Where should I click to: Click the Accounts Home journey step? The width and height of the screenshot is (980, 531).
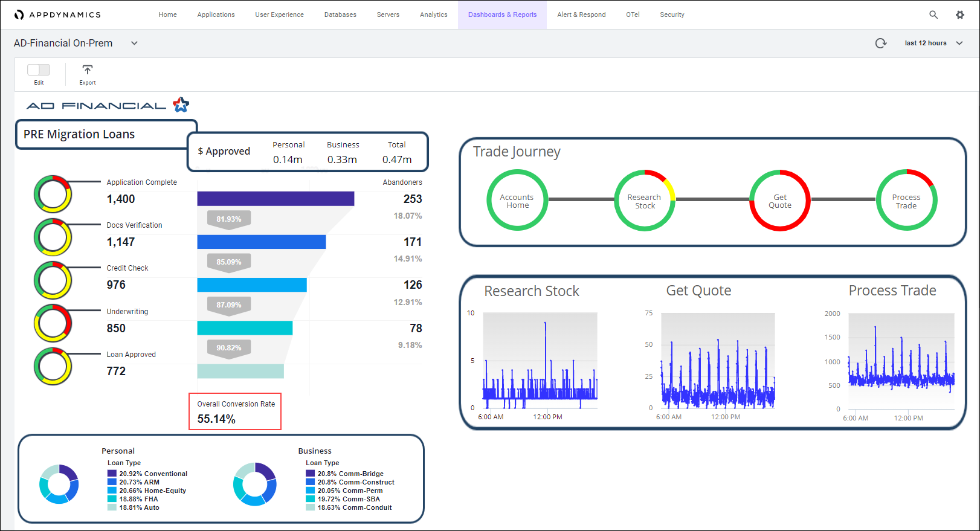(x=517, y=201)
